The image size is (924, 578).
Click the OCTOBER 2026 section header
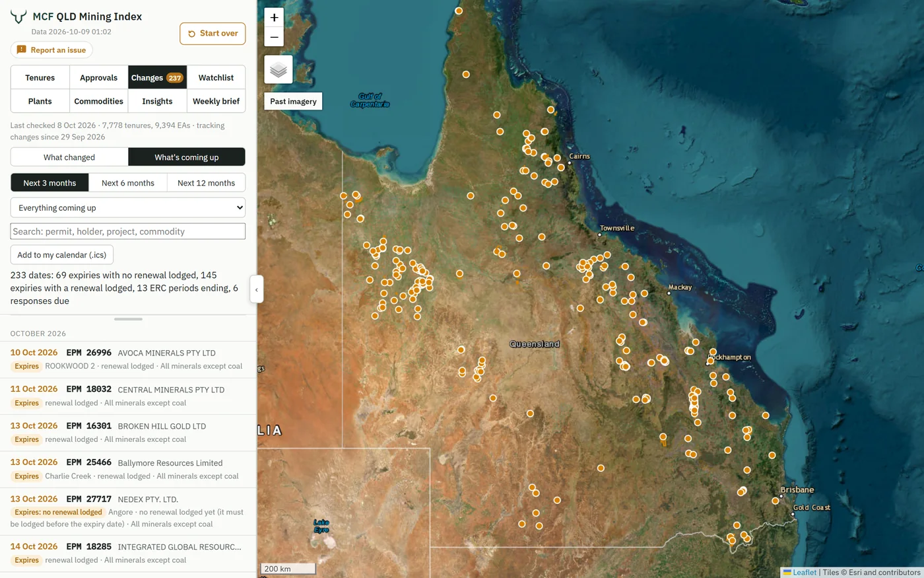coord(38,334)
